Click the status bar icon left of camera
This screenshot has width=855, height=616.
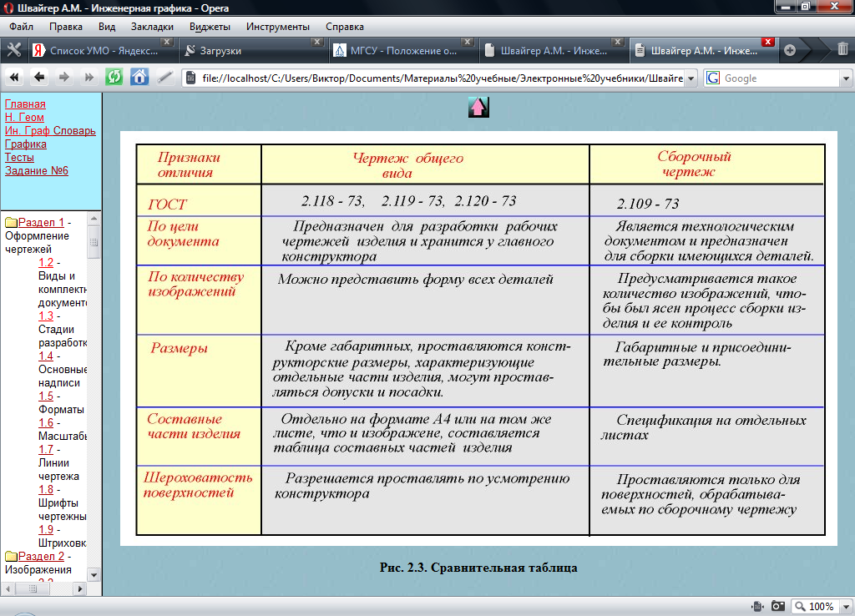click(756, 606)
